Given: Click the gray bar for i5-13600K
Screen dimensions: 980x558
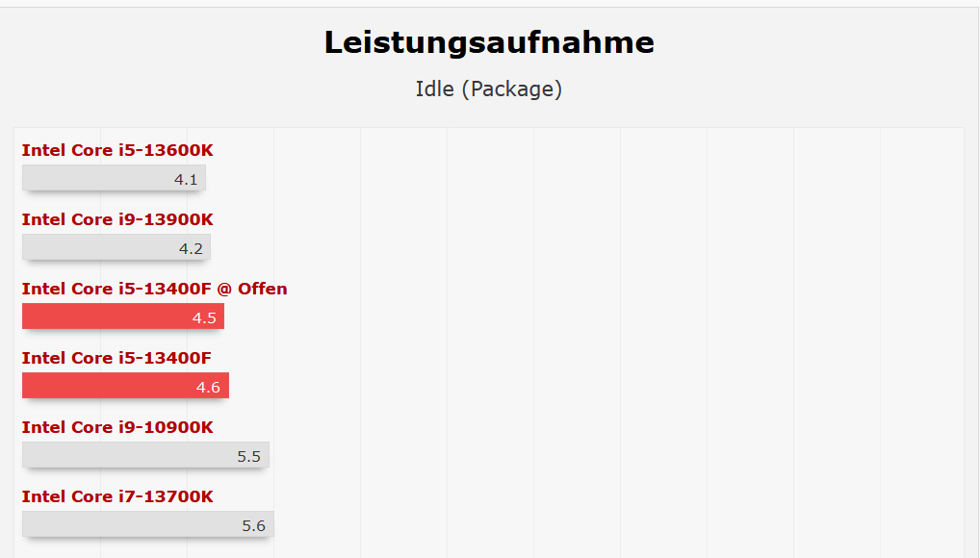Looking at the screenshot, I should click(x=96, y=178).
